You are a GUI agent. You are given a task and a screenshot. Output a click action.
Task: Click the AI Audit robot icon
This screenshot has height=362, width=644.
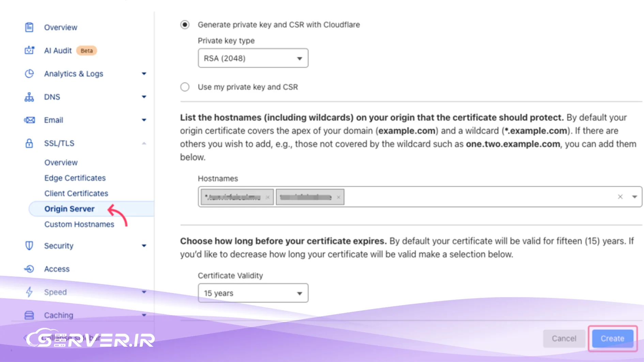click(x=29, y=50)
